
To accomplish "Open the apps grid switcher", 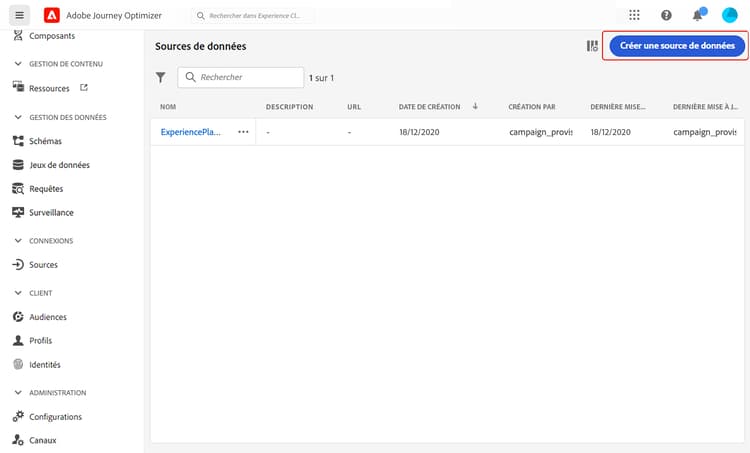I will coord(634,15).
